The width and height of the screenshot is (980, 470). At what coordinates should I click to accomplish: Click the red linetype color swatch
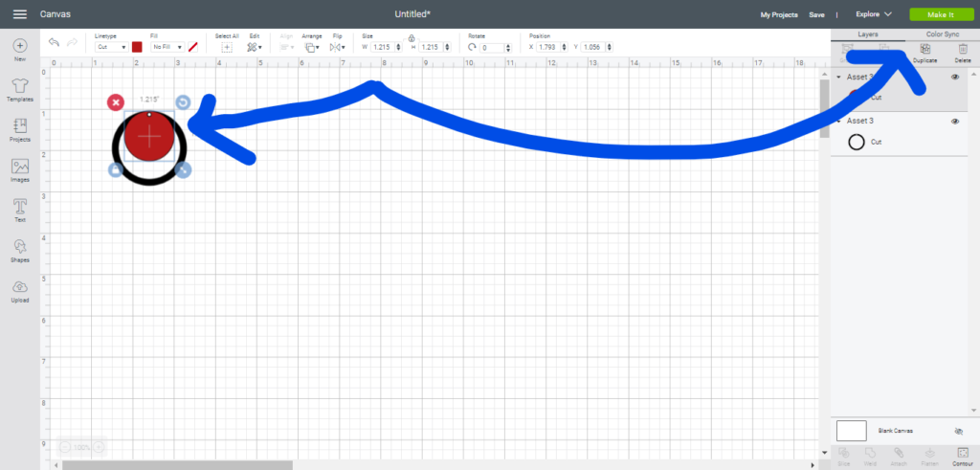[137, 47]
